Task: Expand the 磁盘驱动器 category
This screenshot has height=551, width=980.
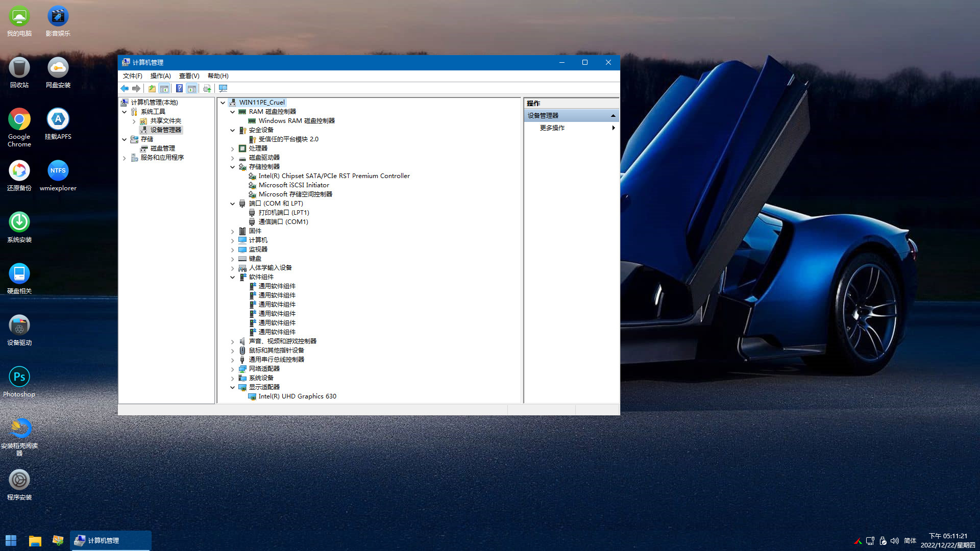Action: pyautogui.click(x=233, y=158)
